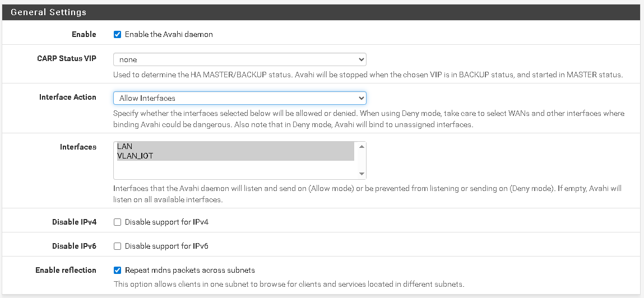Click the "Disable support for IPv6" label text

coord(166,246)
